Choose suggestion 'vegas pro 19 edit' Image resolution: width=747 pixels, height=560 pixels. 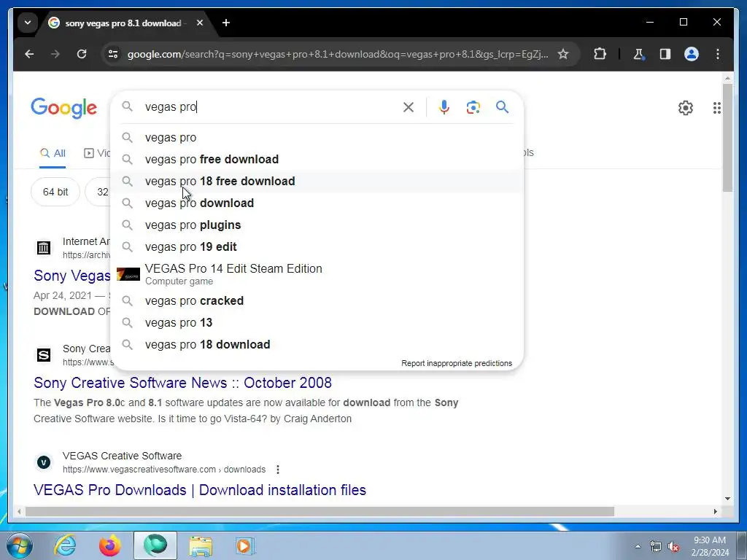317,247
